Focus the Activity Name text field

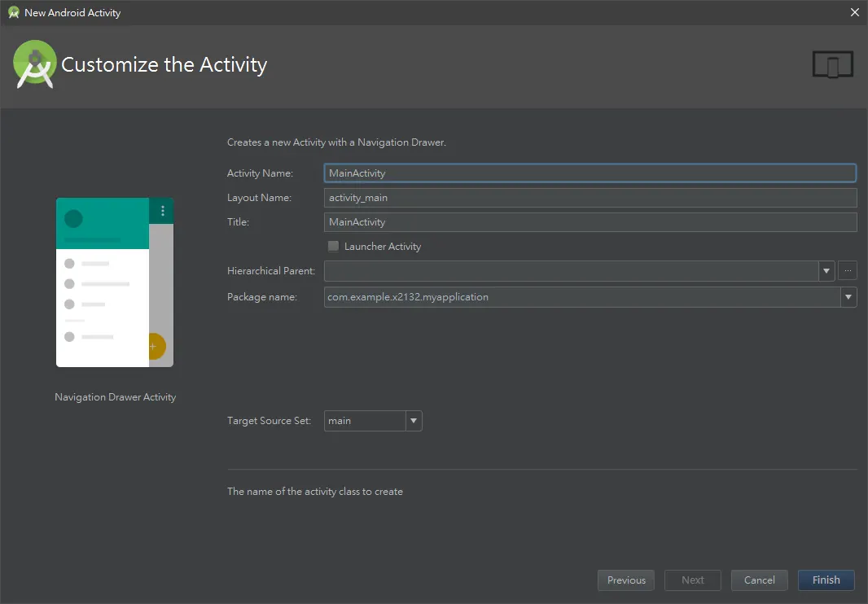coord(590,173)
